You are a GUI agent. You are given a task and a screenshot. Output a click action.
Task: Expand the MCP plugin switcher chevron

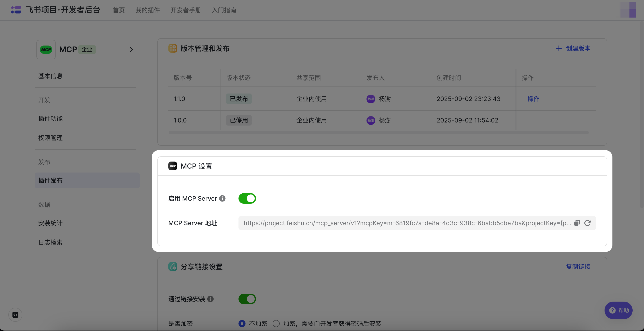coord(131,50)
